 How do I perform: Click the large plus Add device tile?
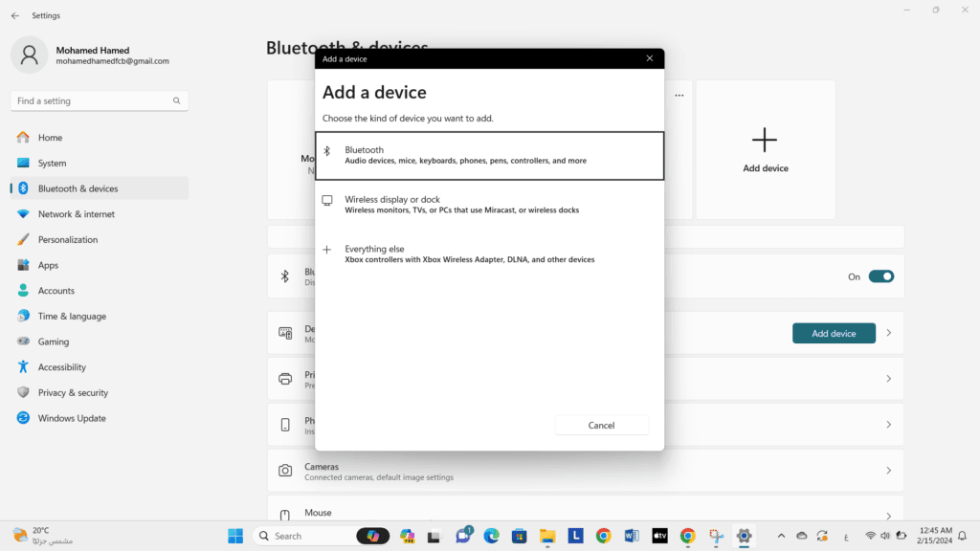pos(765,149)
